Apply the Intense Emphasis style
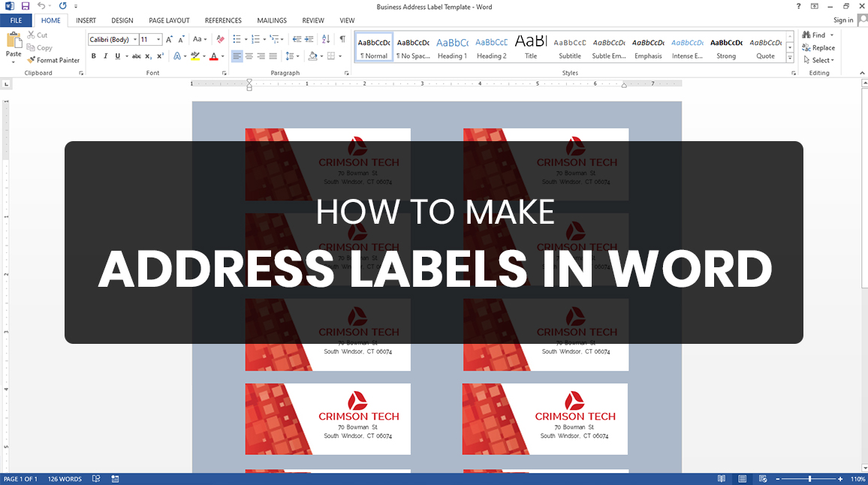The image size is (868, 485). click(687, 47)
